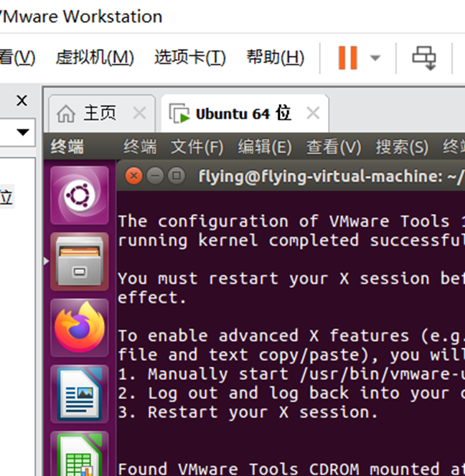Open the dropdown arrow beside the pause button
The width and height of the screenshot is (465, 476).
click(x=375, y=57)
